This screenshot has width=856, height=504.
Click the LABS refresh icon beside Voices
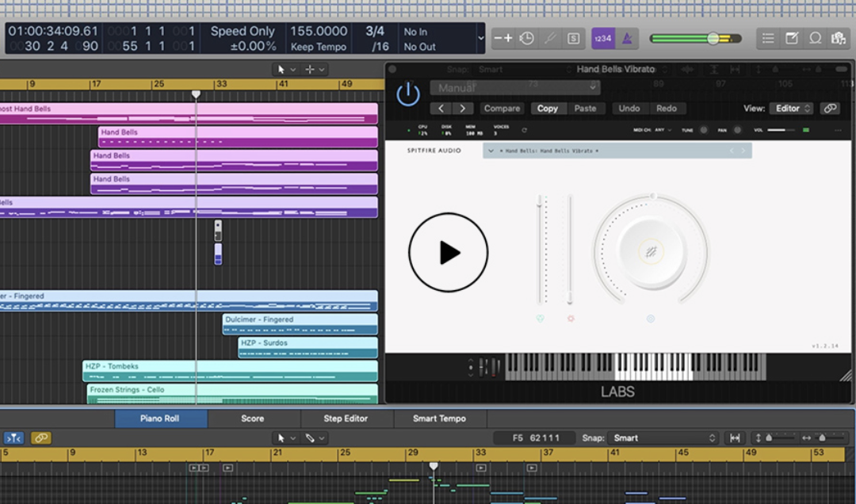pos(524,130)
